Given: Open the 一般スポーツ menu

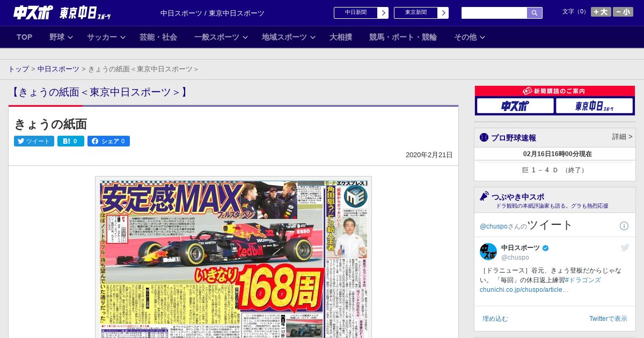Looking at the screenshot, I should pos(217,37).
